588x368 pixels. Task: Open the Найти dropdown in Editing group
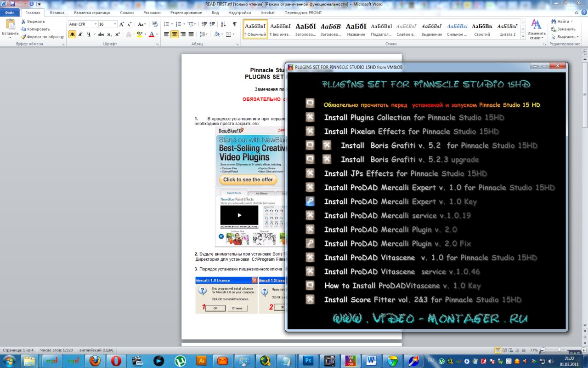(x=563, y=21)
